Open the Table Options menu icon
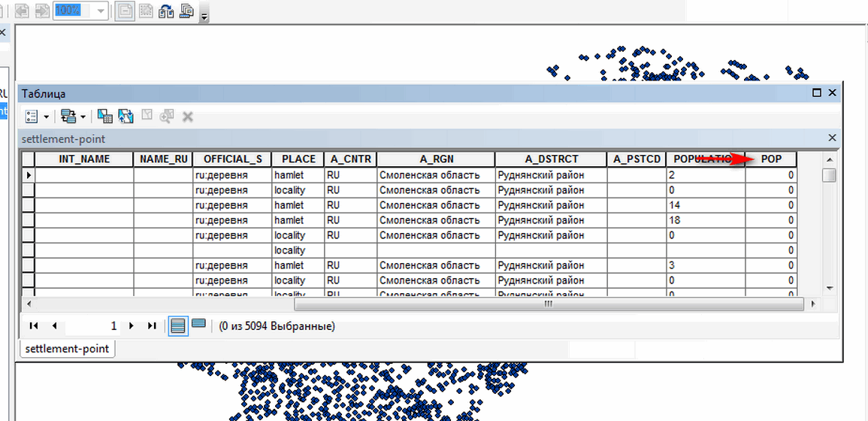 [32, 117]
